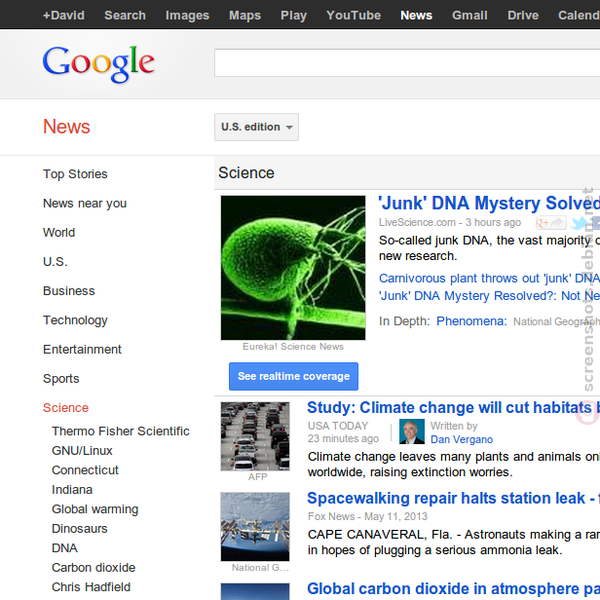Open Drive in the top bar
Image resolution: width=600 pixels, height=600 pixels.
pyautogui.click(x=523, y=15)
